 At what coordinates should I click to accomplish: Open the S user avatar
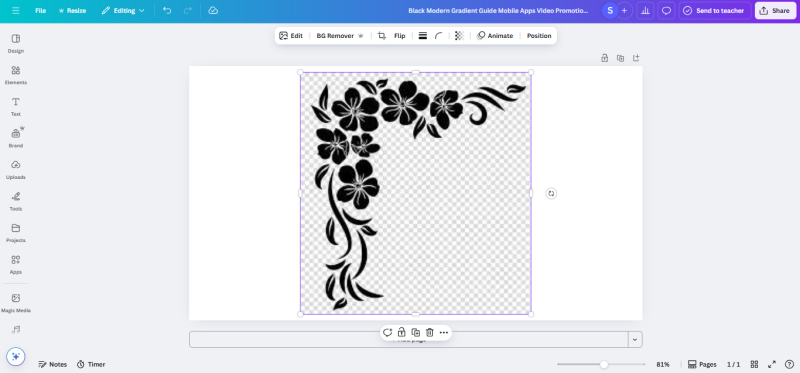(x=610, y=11)
